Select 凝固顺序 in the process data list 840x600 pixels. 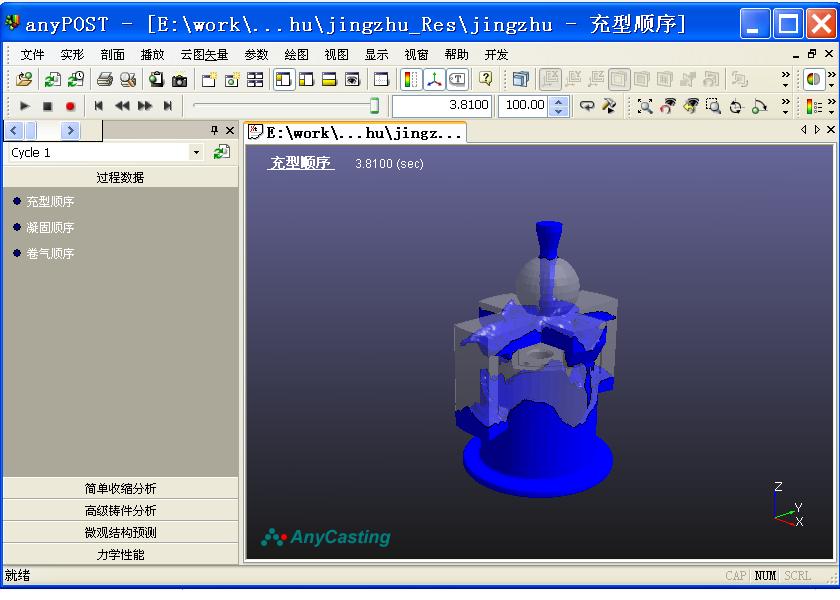[x=50, y=227]
